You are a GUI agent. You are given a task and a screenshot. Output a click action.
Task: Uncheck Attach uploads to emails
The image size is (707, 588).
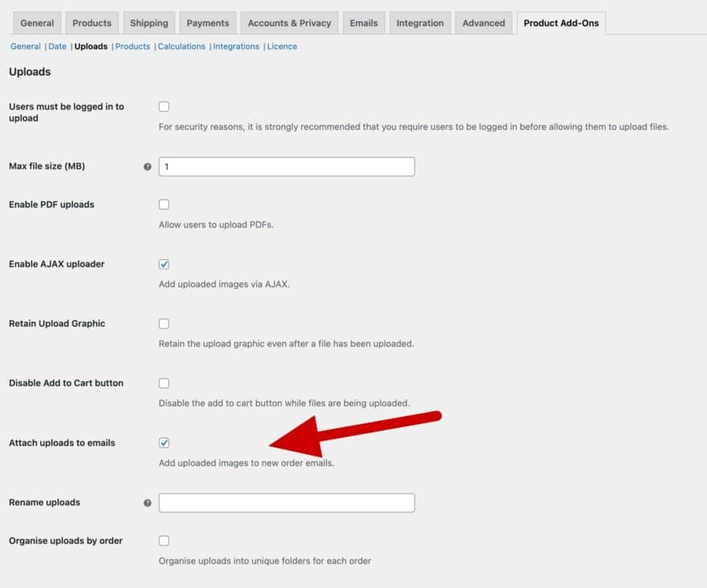(x=163, y=442)
